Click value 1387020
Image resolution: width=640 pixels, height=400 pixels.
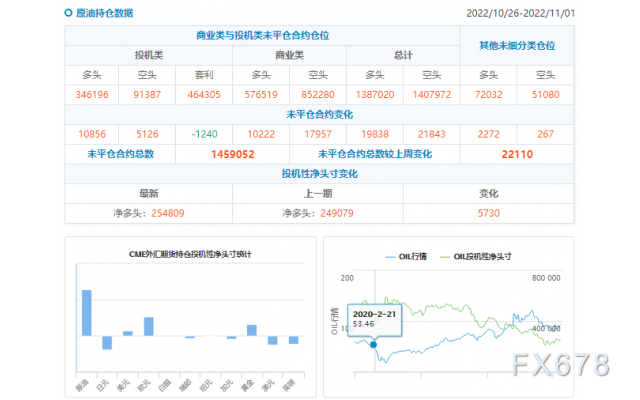(x=375, y=95)
